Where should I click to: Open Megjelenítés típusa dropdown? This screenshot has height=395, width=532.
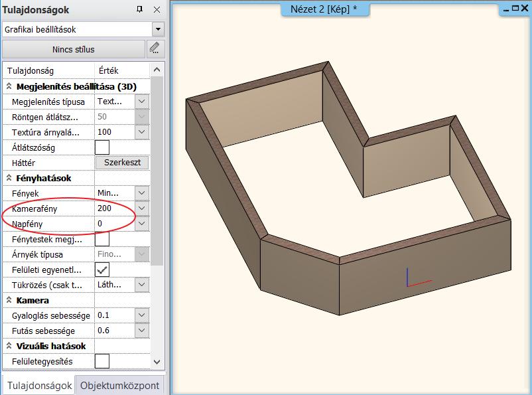coord(142,101)
